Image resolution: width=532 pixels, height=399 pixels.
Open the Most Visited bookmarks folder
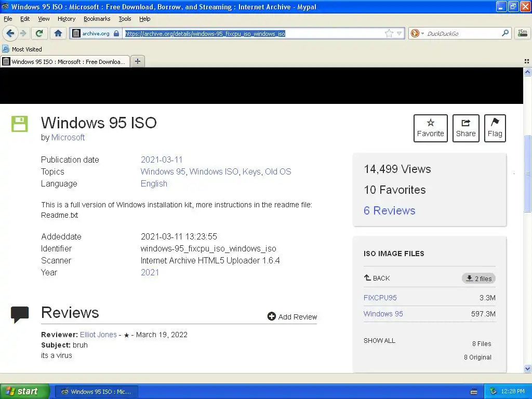point(22,49)
